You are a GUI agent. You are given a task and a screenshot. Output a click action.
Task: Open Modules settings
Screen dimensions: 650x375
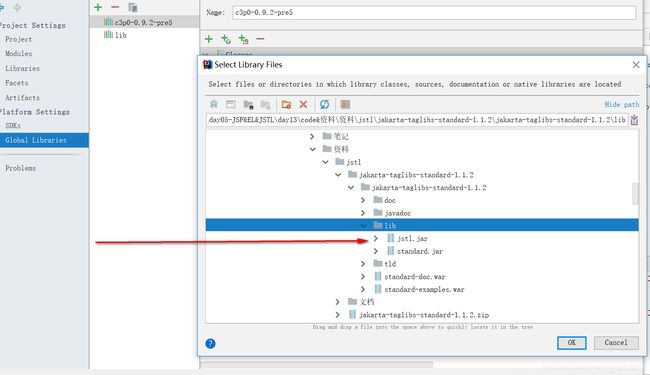tap(19, 53)
